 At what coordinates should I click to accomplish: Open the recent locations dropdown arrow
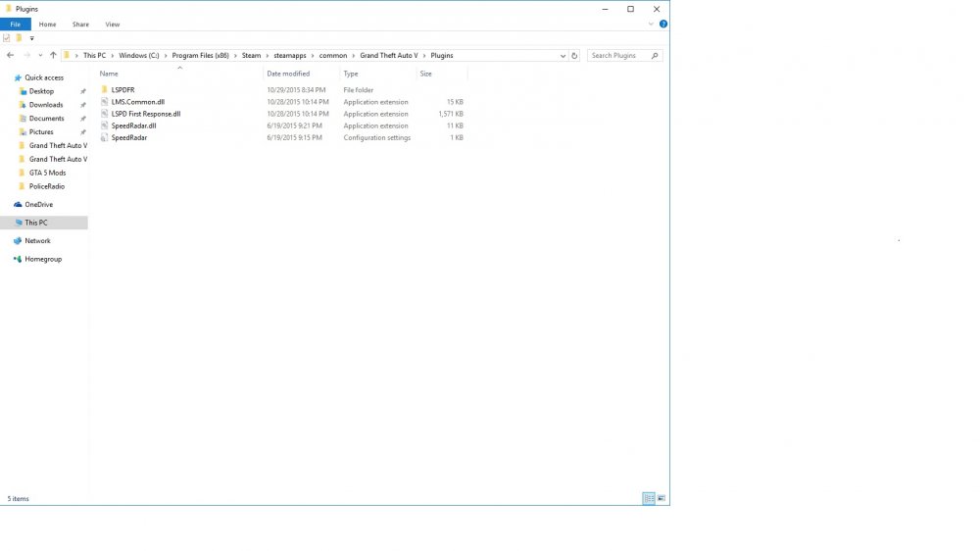pos(40,56)
